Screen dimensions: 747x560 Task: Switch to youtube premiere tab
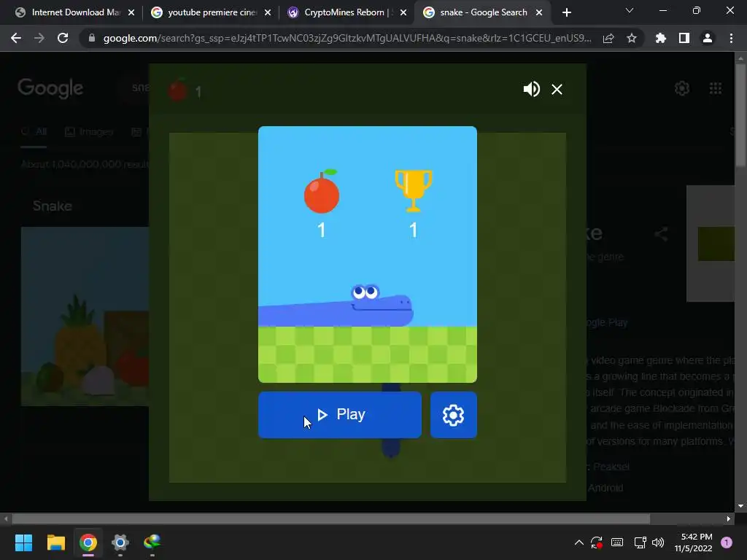pos(205,12)
